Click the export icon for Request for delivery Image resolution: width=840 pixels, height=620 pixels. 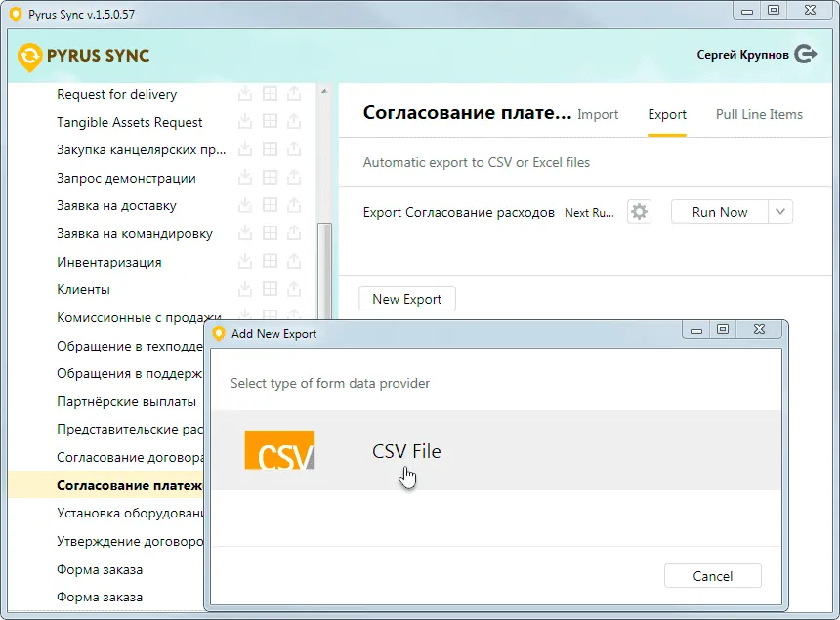294,94
